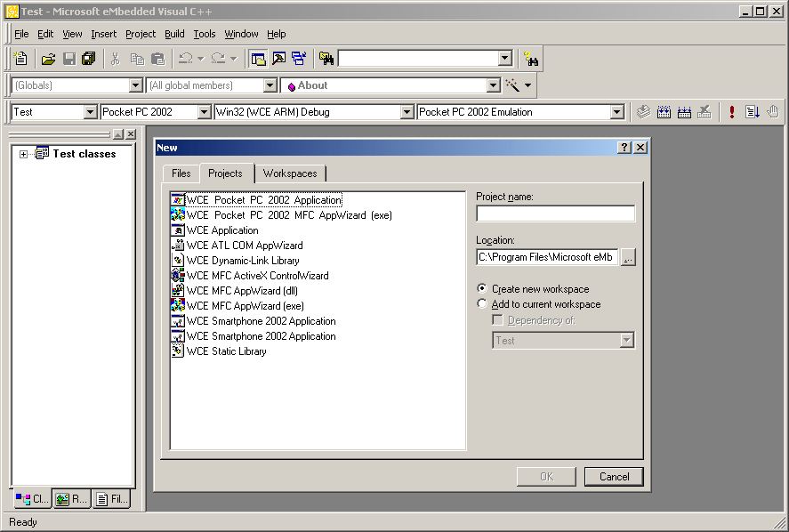Open the (Globals) class dropdown

[135, 85]
